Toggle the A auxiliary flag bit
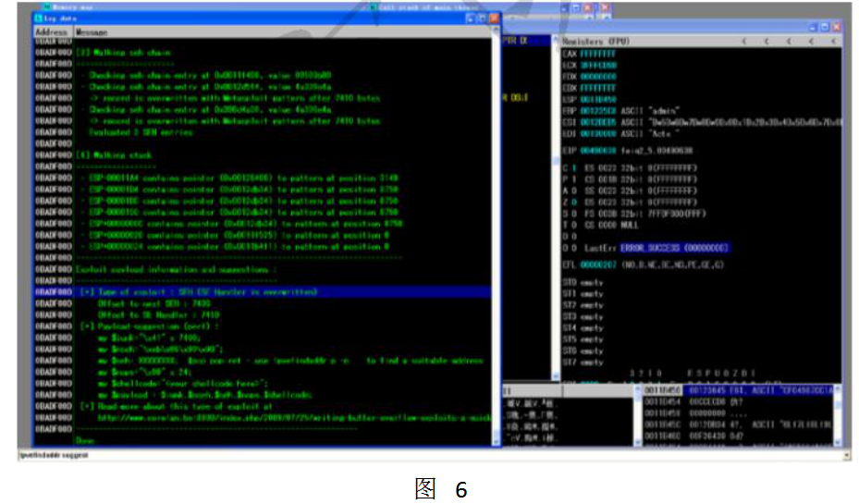The width and height of the screenshot is (859, 504). tap(573, 191)
